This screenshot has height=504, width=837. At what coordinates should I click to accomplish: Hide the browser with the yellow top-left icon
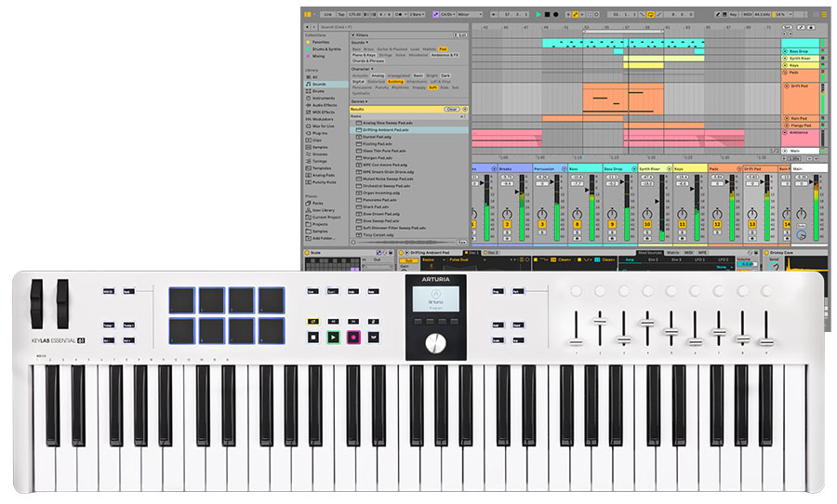coord(308,15)
